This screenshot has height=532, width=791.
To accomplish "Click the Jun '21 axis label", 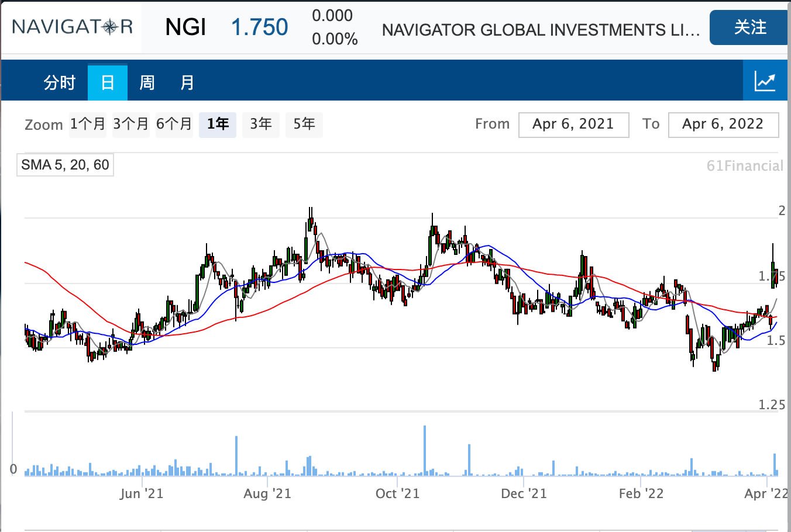I will (142, 493).
